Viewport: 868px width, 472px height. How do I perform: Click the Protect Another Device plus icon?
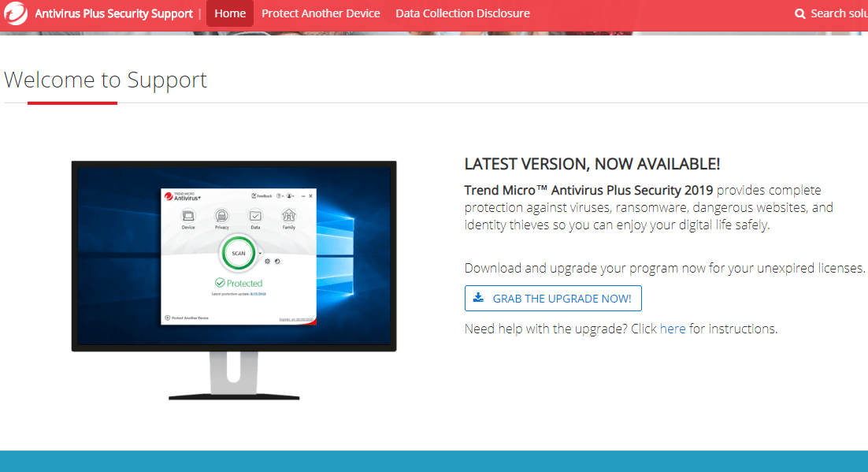coord(168,318)
